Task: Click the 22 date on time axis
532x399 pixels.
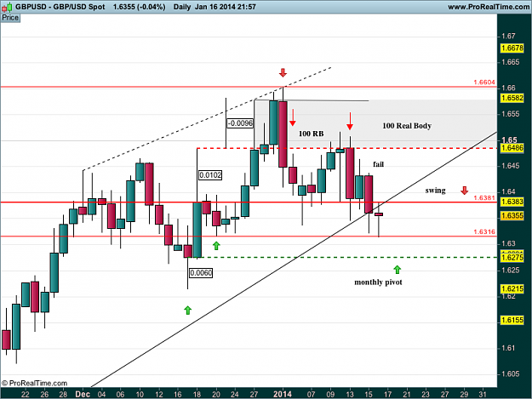Action: (25, 394)
